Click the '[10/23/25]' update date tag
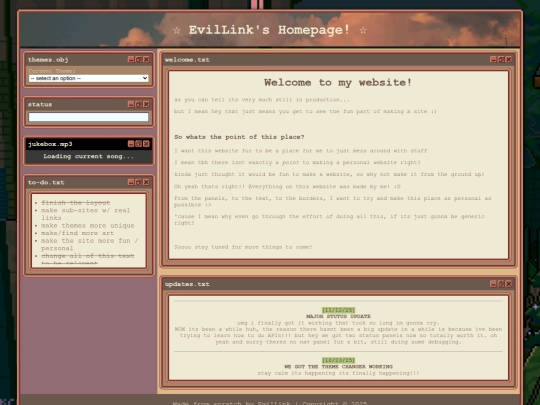Screen dimensions: 540x405 click(339, 360)
